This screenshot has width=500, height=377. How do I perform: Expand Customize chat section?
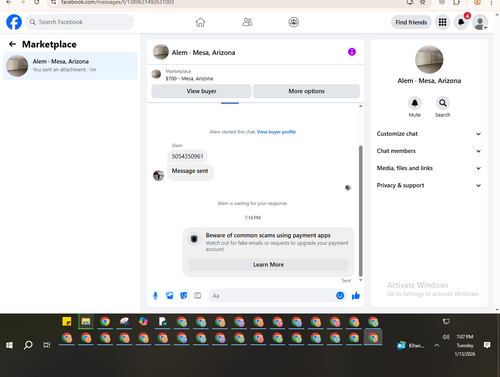[429, 134]
